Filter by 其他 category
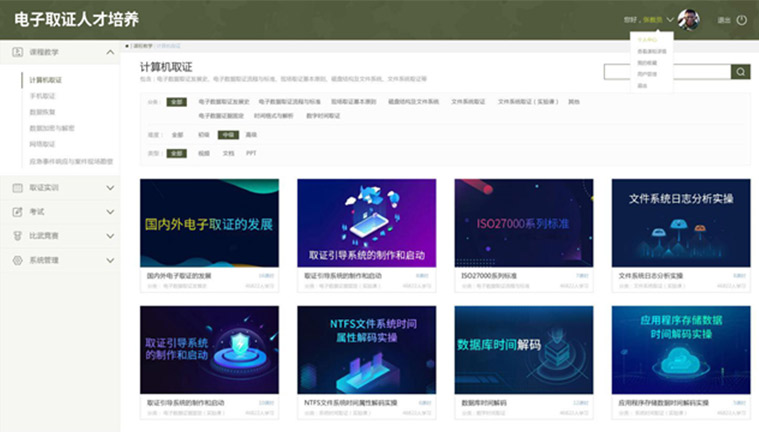This screenshot has width=759, height=432. click(x=574, y=102)
